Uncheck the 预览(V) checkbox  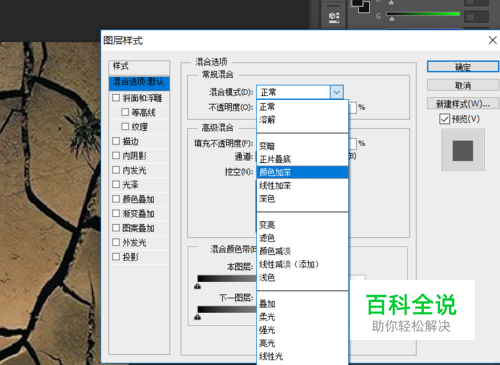point(445,119)
